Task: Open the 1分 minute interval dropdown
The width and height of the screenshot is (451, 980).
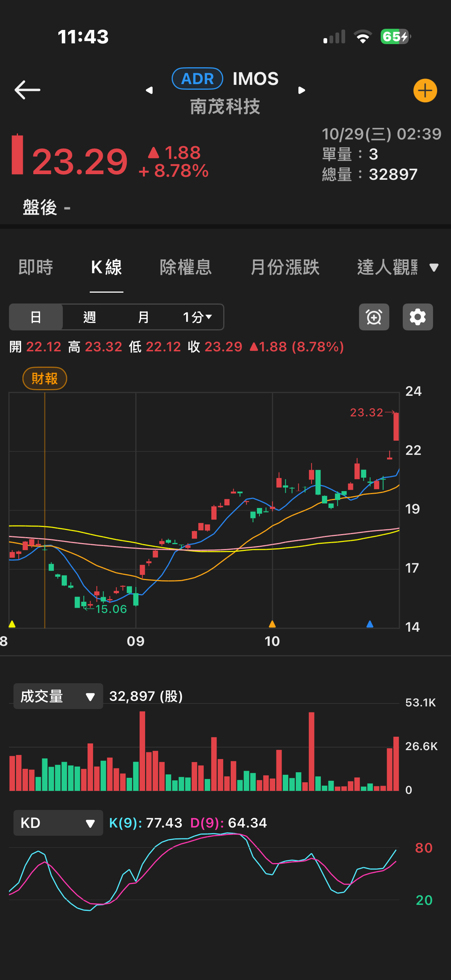Action: [x=197, y=317]
